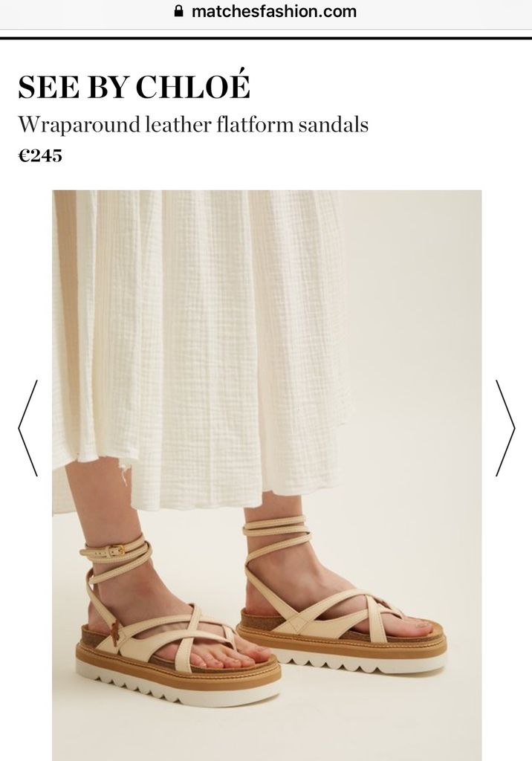Image resolution: width=532 pixels, height=761 pixels.
Task: Show the next product image with right chevron
Action: tap(505, 427)
